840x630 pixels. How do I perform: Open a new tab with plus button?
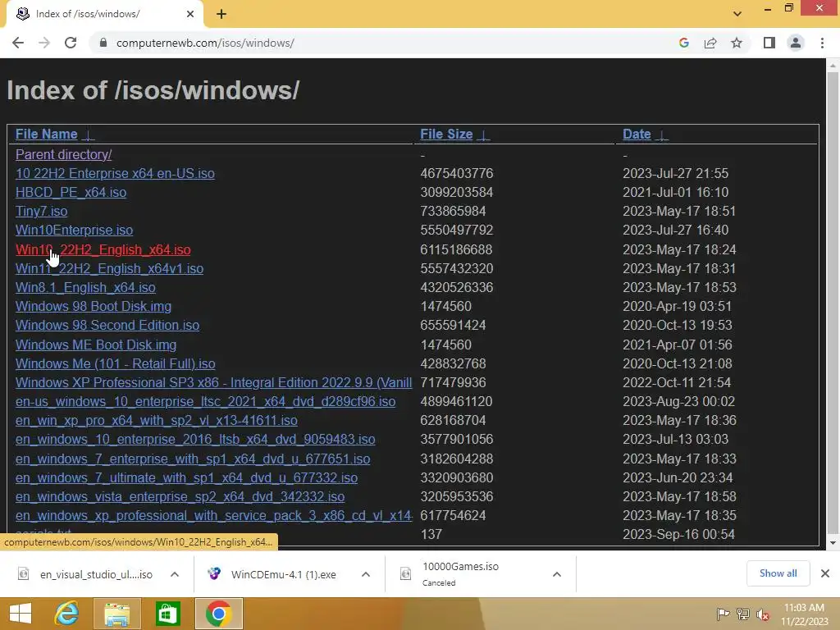click(x=221, y=14)
